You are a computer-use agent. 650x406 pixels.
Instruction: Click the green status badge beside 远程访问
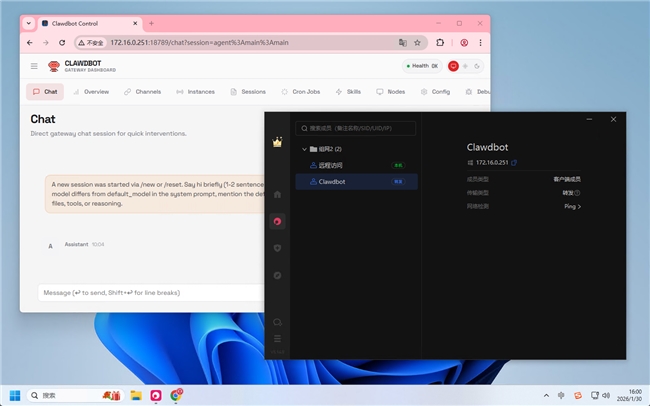click(x=398, y=165)
